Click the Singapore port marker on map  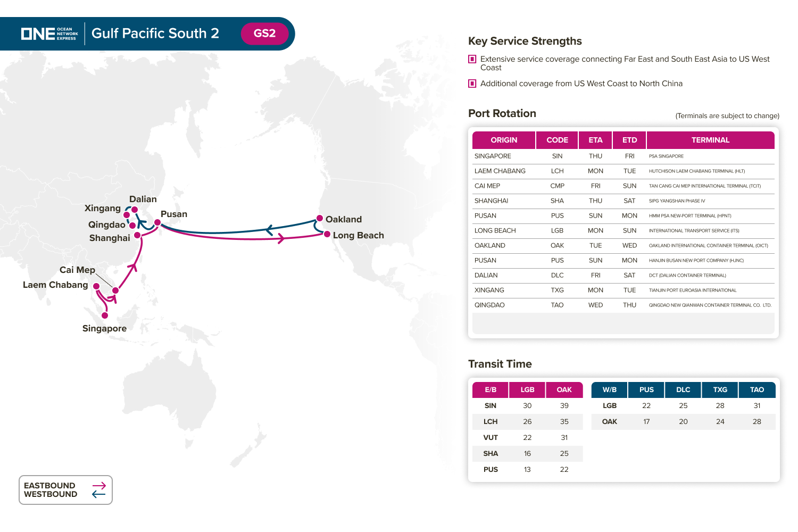click(x=105, y=315)
